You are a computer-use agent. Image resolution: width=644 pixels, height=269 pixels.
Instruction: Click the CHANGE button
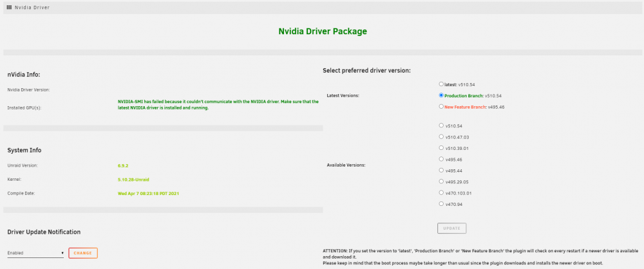83,253
